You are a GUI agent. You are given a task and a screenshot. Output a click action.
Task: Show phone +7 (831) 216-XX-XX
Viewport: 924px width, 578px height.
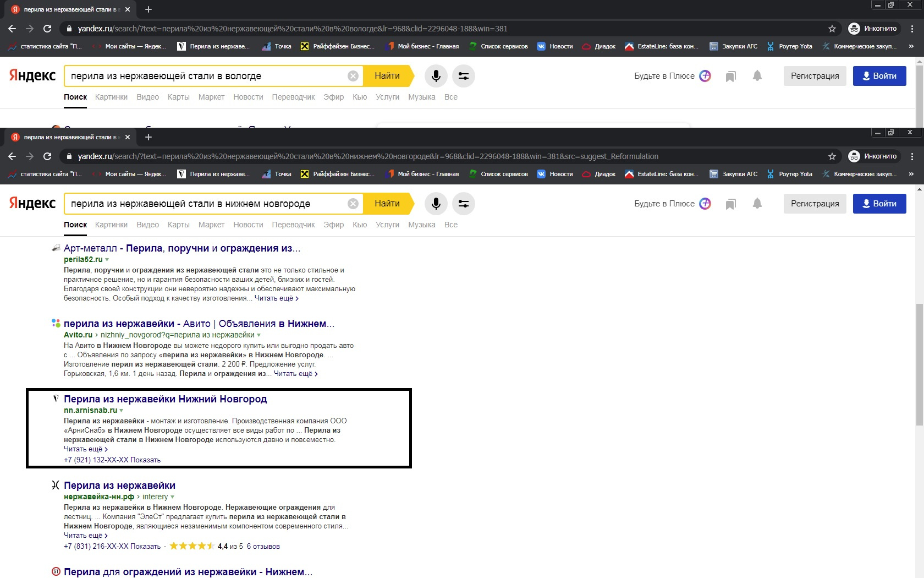(x=112, y=547)
